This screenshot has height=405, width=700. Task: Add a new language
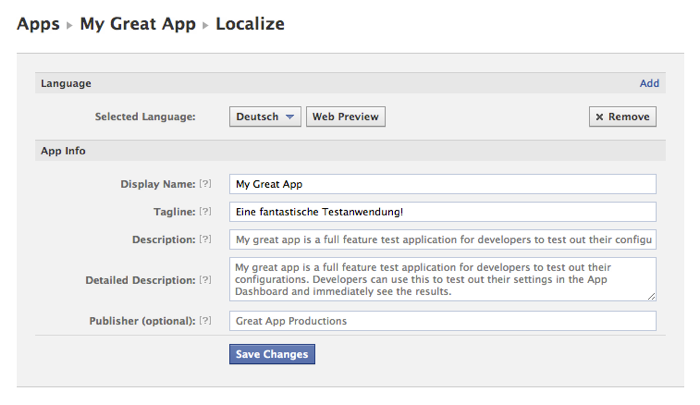[x=649, y=84]
